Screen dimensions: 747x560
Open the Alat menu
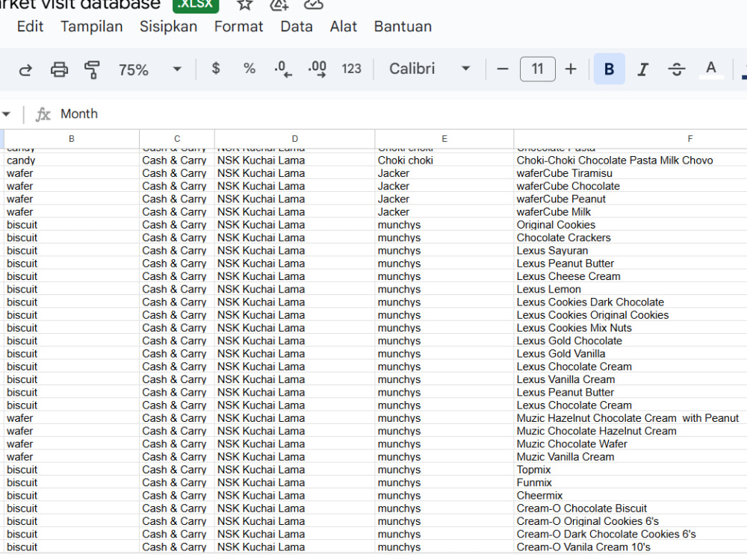[343, 26]
